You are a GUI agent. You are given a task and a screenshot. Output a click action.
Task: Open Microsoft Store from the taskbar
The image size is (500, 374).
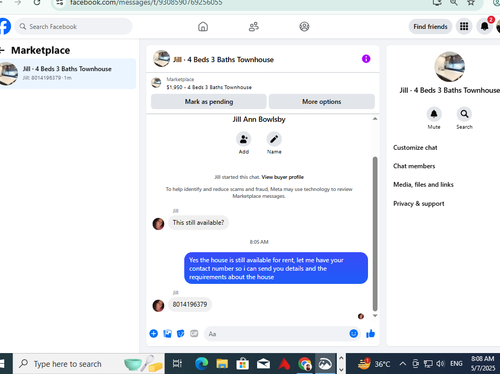[243, 364]
